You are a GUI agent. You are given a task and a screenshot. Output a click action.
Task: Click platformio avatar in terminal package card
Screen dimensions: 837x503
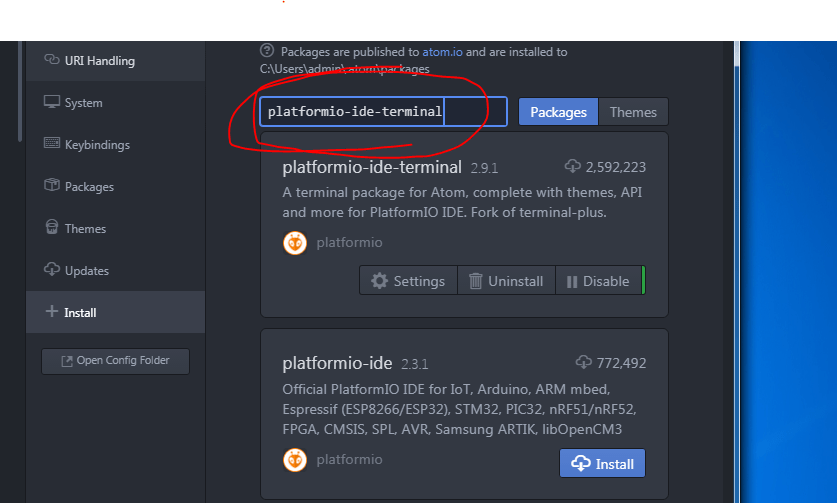click(x=295, y=243)
